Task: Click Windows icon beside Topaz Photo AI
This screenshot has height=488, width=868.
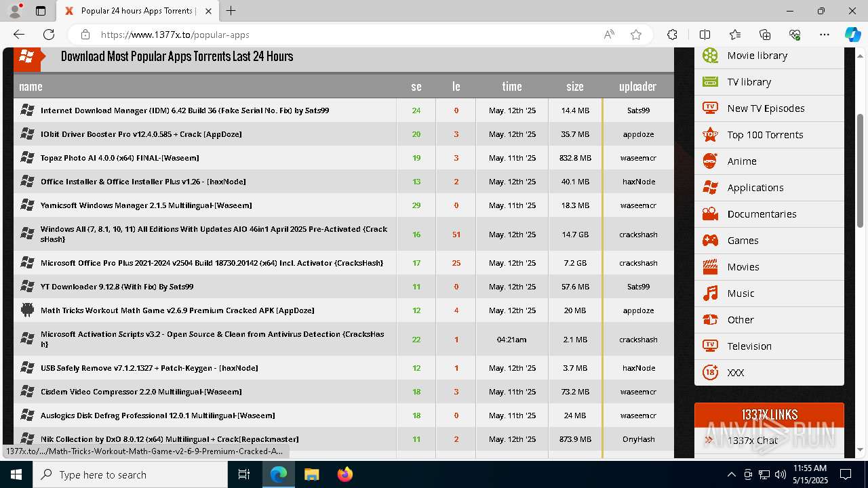Action: click(27, 158)
